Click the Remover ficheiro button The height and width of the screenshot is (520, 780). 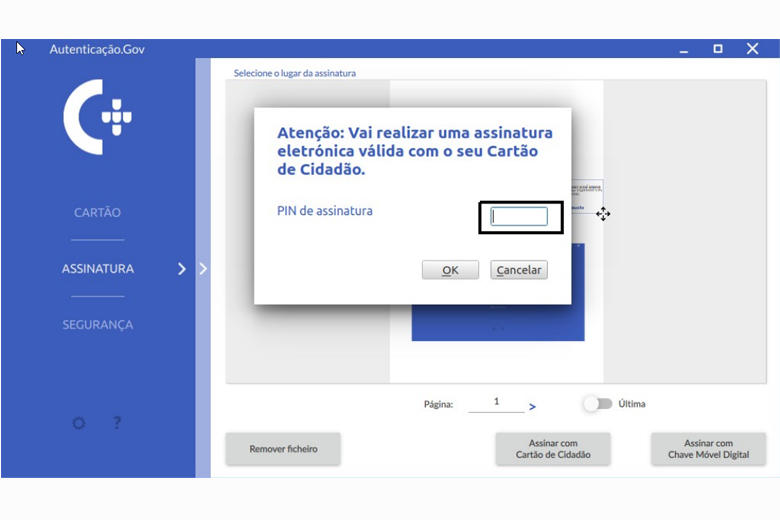click(283, 449)
